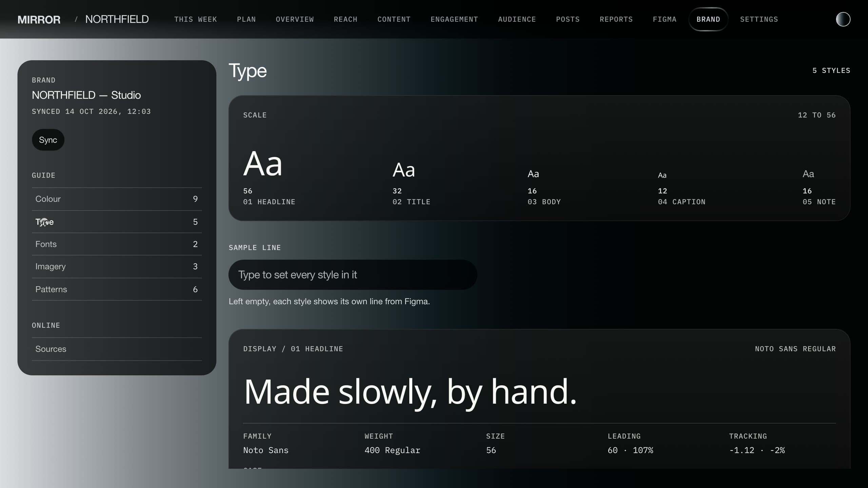Click the "NORTHFIELD — Studio" brand title
The image size is (868, 488).
[x=86, y=95]
